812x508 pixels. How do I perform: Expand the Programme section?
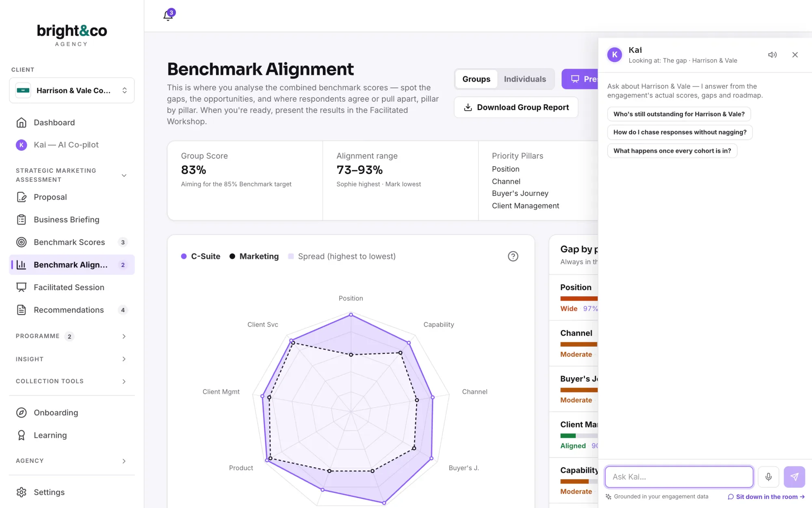72,336
